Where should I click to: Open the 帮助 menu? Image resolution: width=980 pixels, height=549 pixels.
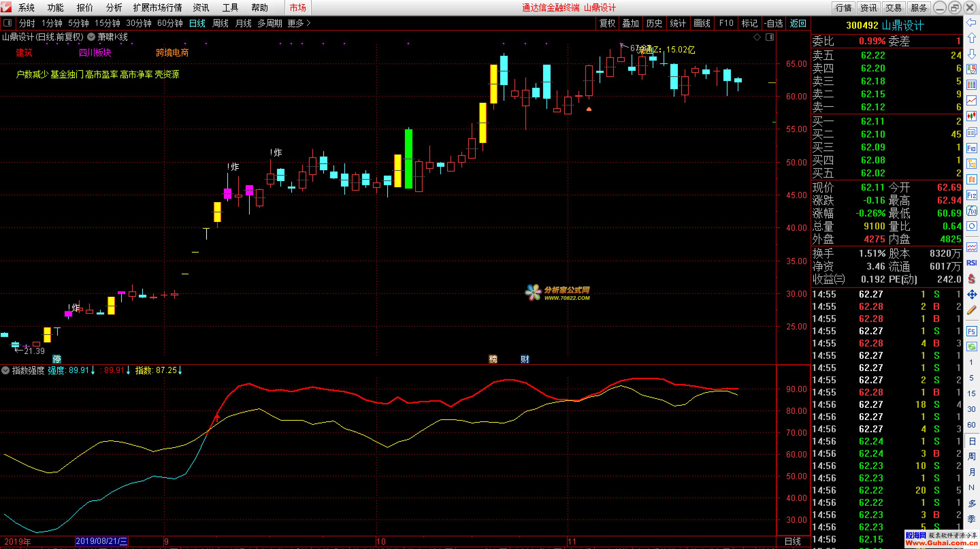[259, 7]
